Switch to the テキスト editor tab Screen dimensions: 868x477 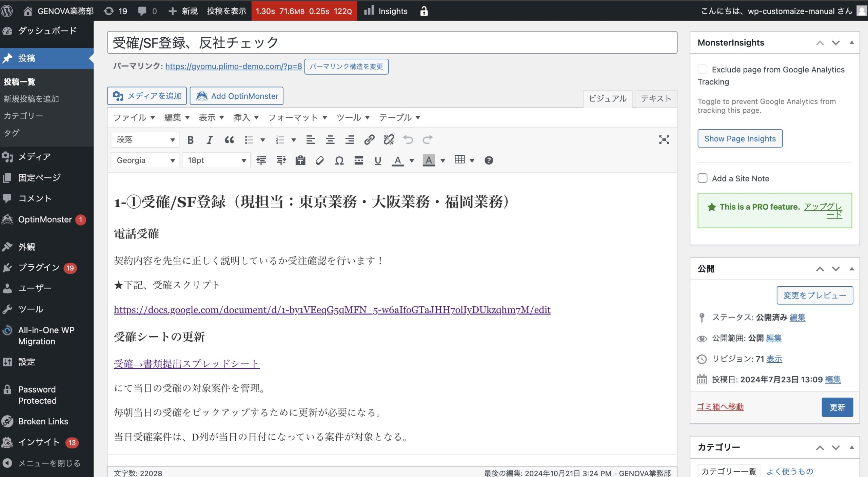[656, 99]
